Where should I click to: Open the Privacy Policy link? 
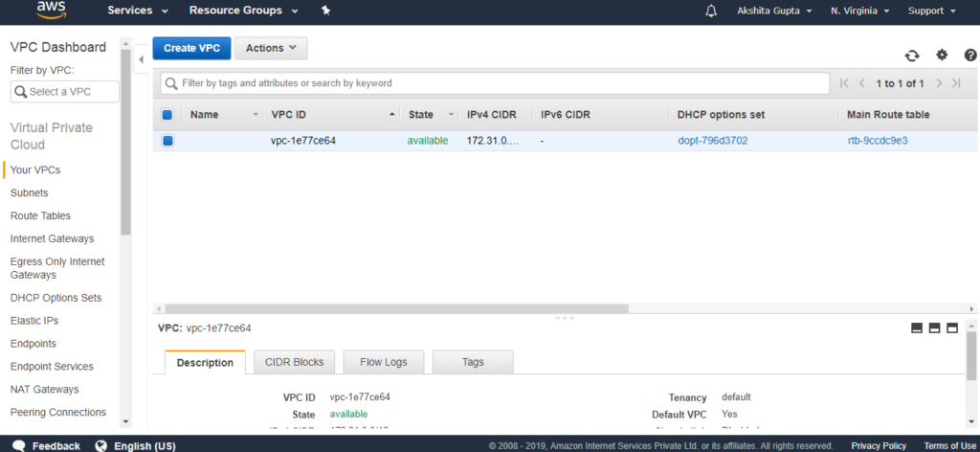(x=879, y=445)
